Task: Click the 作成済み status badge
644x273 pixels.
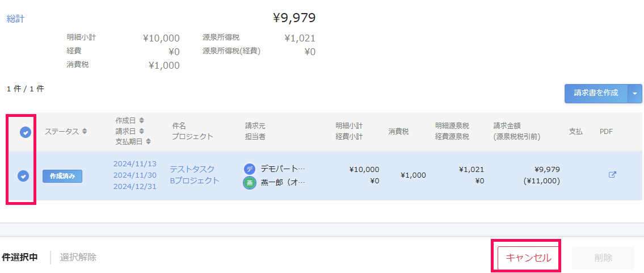Action: pos(62,176)
